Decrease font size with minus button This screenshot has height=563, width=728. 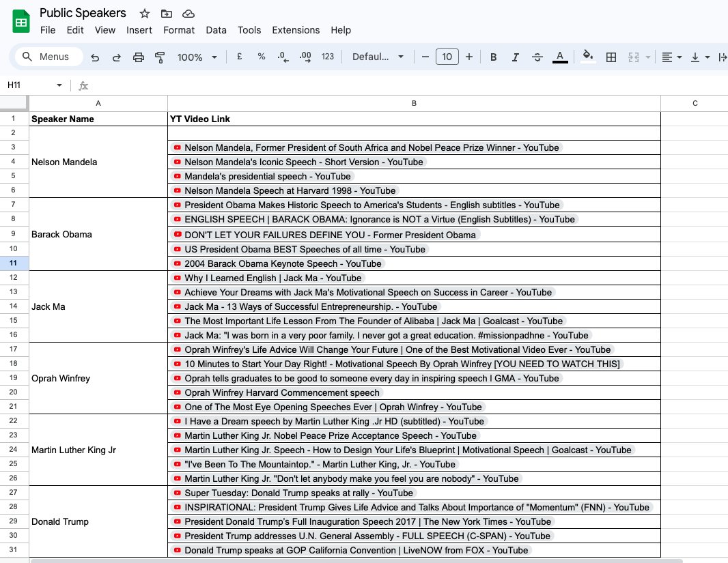point(425,57)
